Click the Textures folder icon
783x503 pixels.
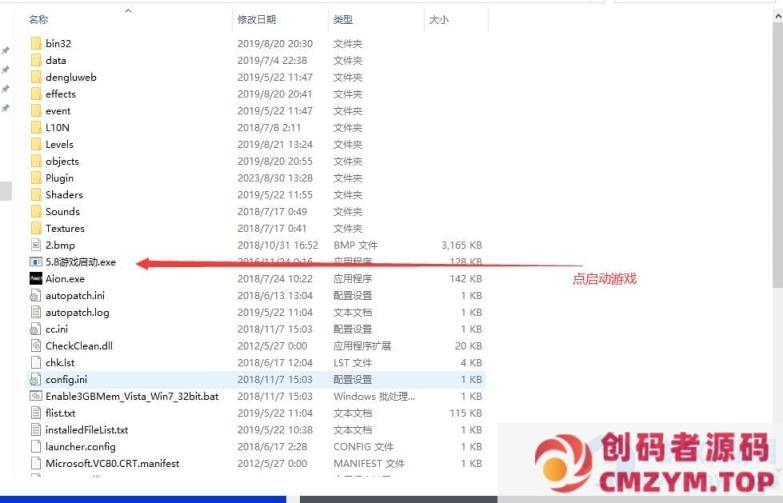[x=36, y=228]
